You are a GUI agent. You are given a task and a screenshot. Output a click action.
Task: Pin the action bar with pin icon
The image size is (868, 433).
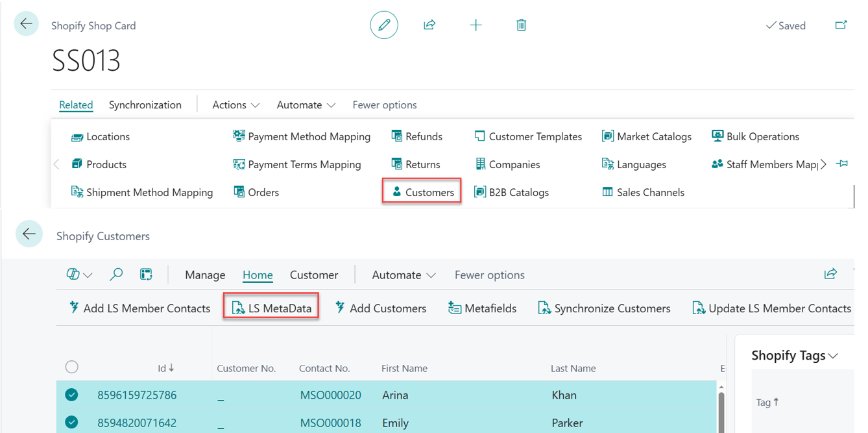[842, 164]
